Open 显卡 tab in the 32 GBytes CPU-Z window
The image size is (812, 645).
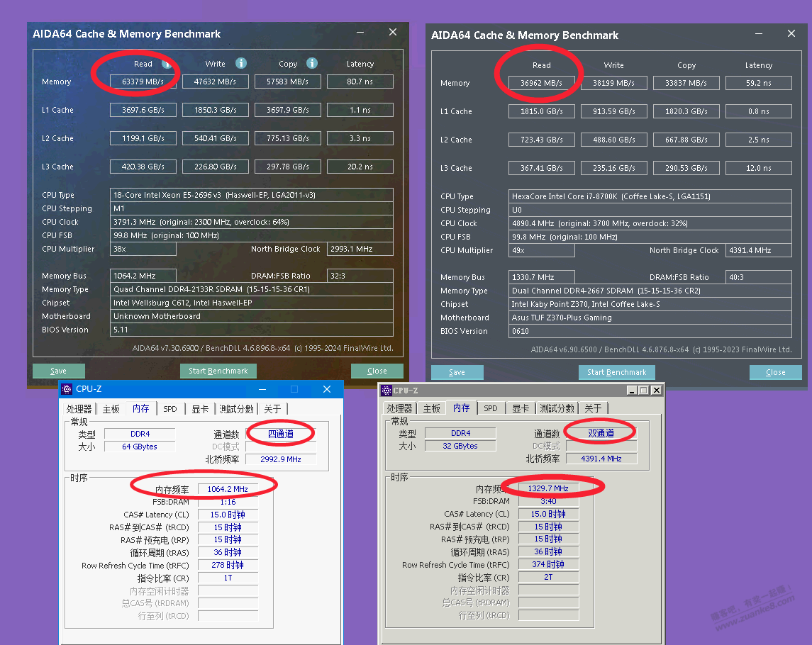521,408
